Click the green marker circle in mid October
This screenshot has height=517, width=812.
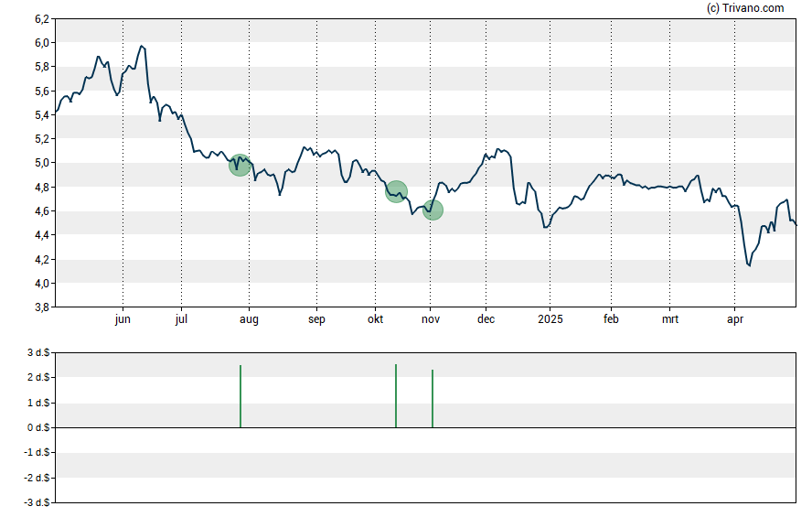tap(396, 191)
